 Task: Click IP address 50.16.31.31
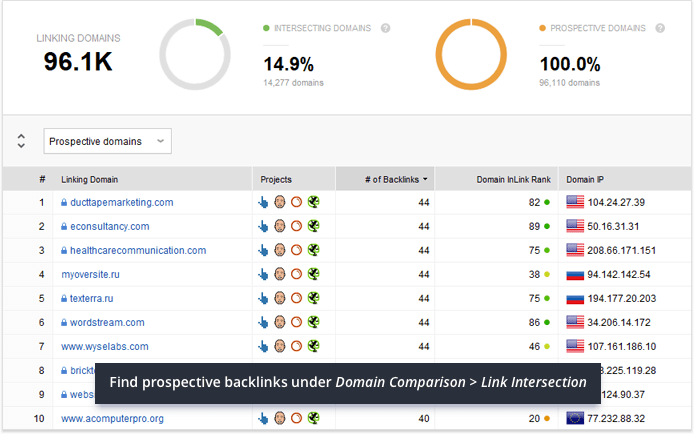tap(613, 227)
